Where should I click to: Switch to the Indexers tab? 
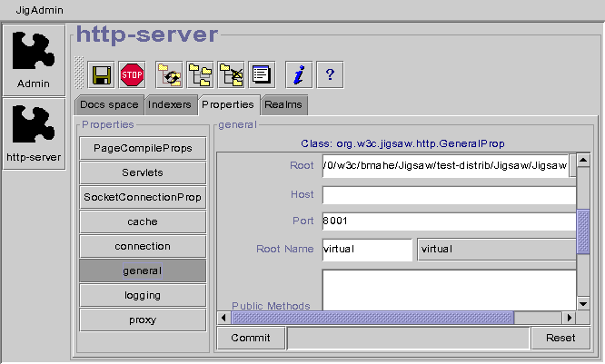[x=170, y=105]
